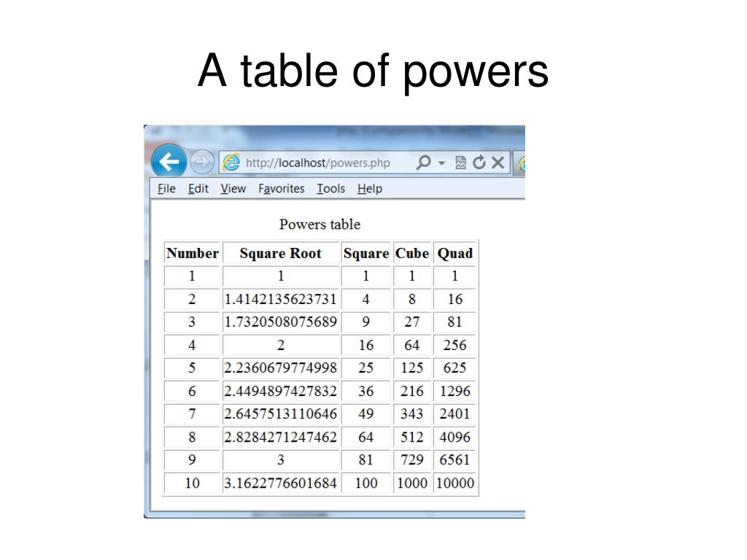
Task: Click the blue browser Back arrow button
Action: 169,162
